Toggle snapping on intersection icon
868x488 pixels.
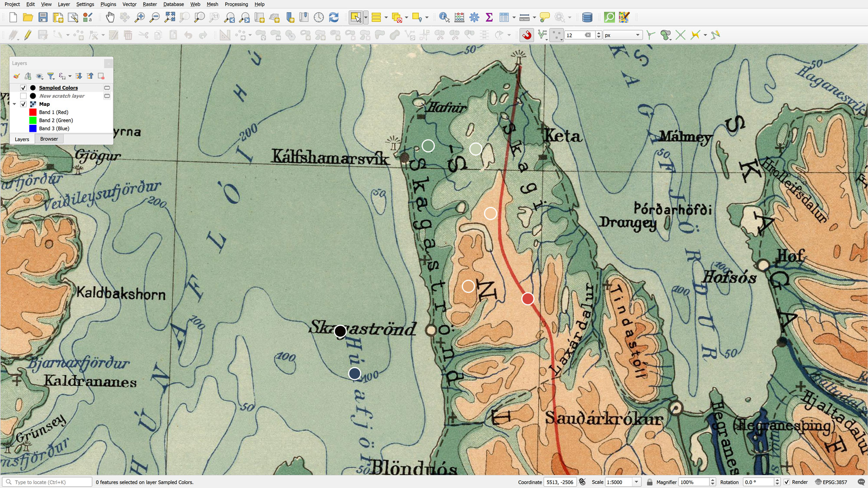click(681, 35)
